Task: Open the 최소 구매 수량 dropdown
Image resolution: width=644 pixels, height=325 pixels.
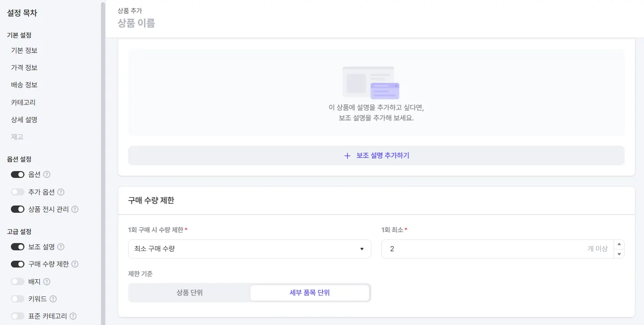Action: [250, 249]
